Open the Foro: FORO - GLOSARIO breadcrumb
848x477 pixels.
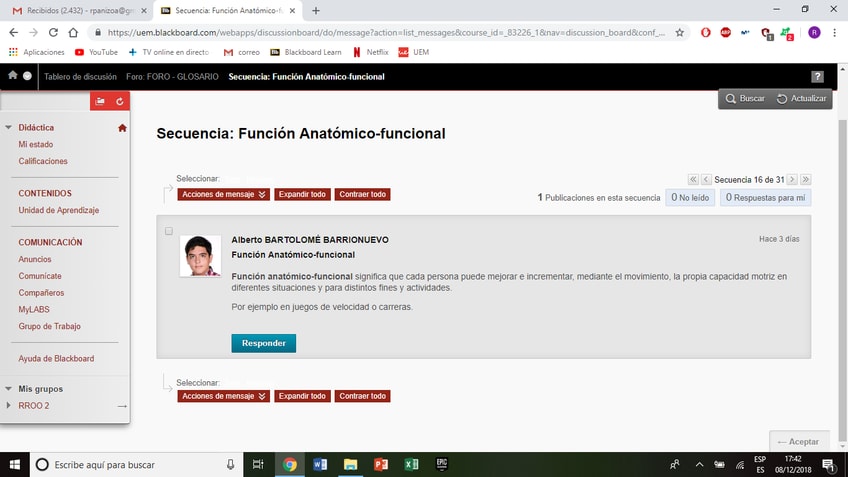tap(172, 77)
